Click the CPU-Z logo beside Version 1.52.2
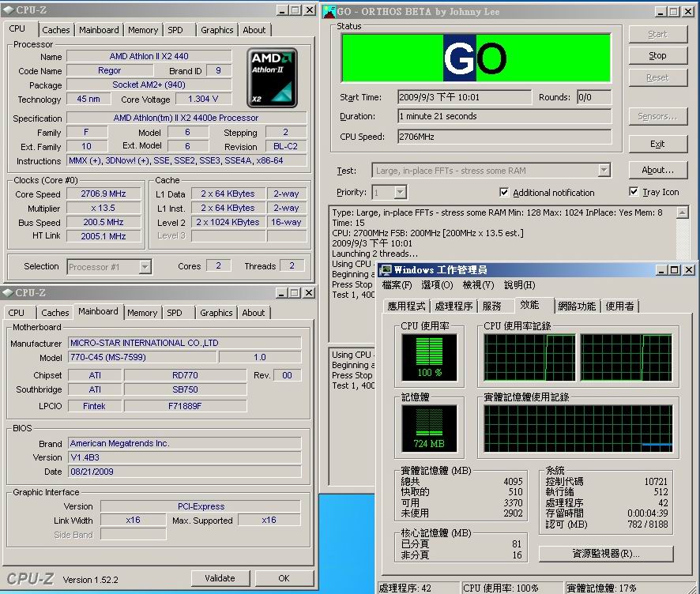 (30, 579)
